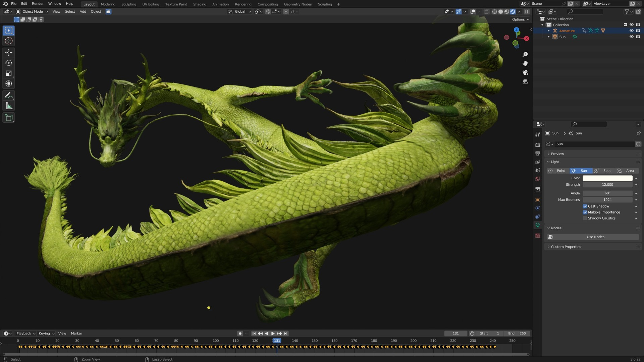The height and width of the screenshot is (362, 644).
Task: Click the End frame 250 field
Action: (517, 334)
